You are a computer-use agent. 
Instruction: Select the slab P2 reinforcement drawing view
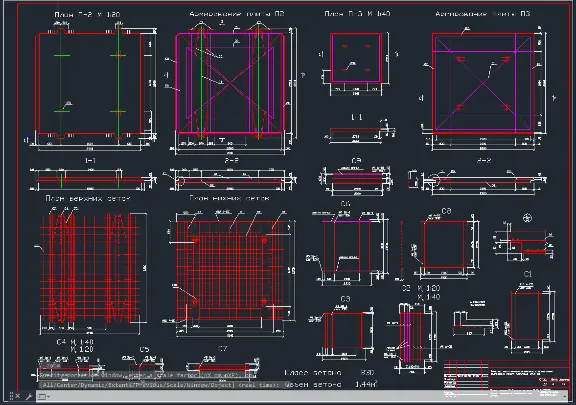(x=231, y=86)
